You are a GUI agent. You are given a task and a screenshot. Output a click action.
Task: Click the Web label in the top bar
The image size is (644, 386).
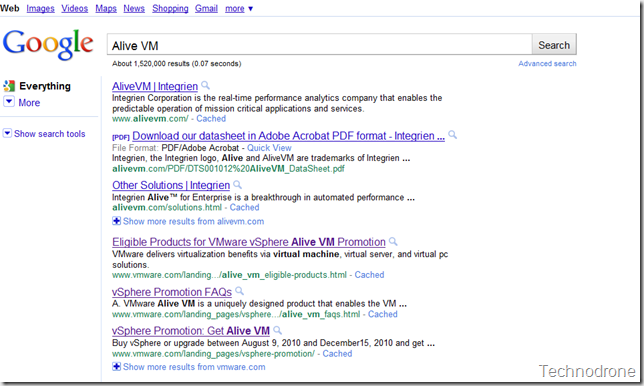[x=10, y=8]
